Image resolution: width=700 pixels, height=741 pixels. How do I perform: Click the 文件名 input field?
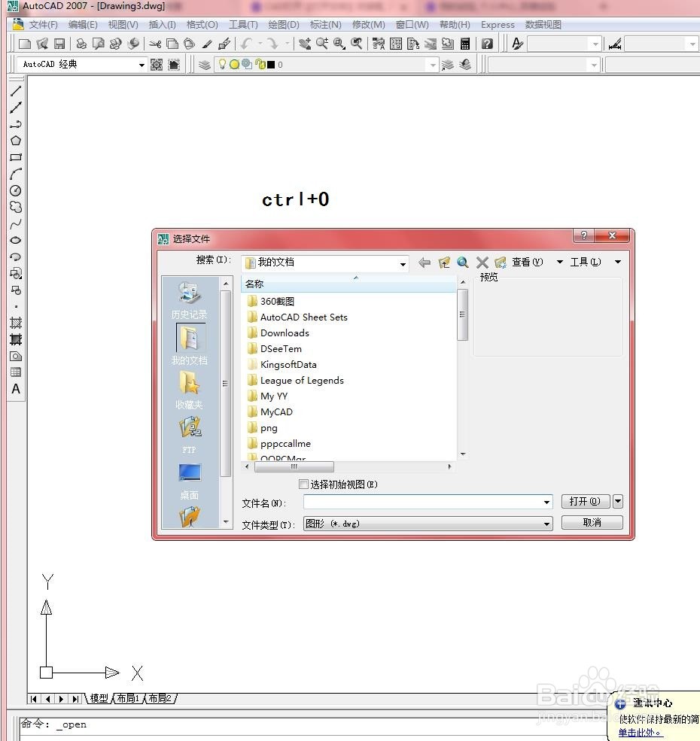tap(423, 502)
